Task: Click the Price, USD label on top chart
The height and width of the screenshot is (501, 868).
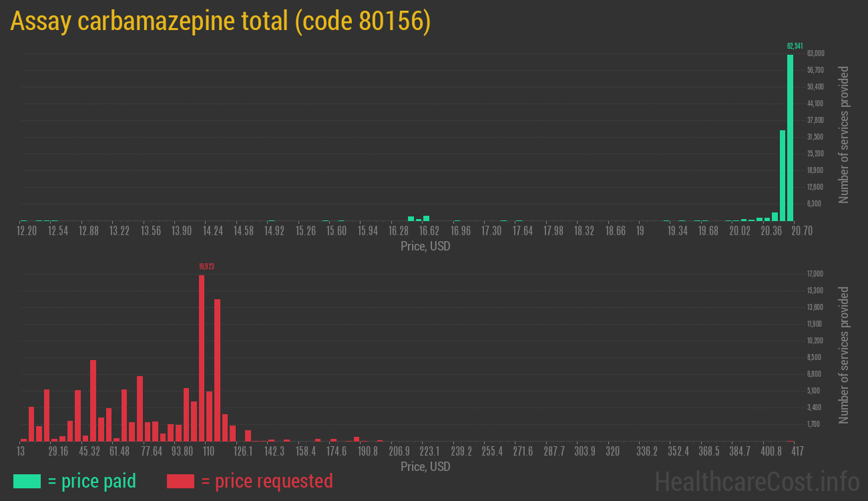Action: [x=425, y=246]
